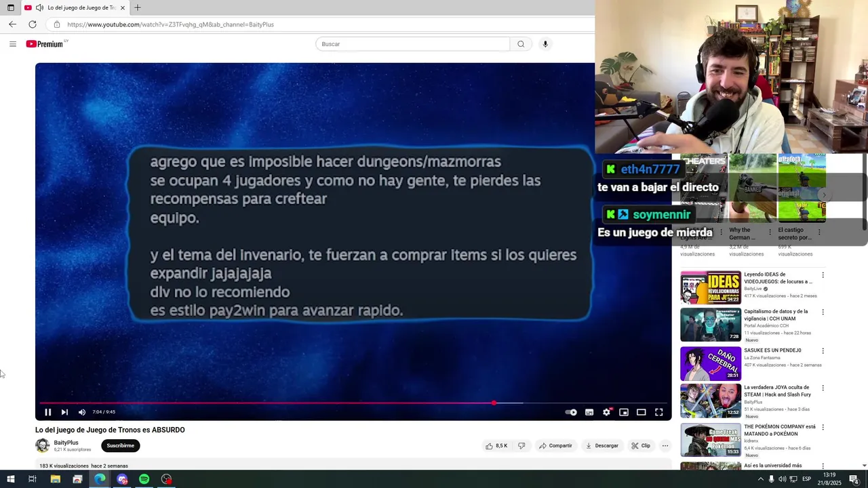Open 'SASUKE ES UN PENDEJ0' video thumbnail
Image resolution: width=868 pixels, height=488 pixels.
[x=711, y=363]
